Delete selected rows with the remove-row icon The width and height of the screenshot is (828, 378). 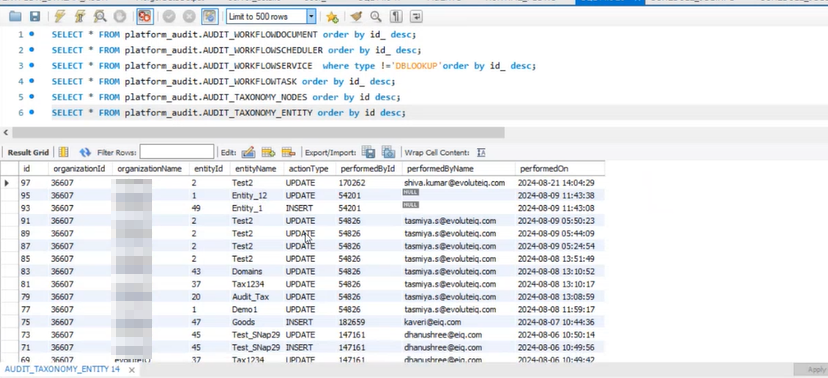(288, 153)
